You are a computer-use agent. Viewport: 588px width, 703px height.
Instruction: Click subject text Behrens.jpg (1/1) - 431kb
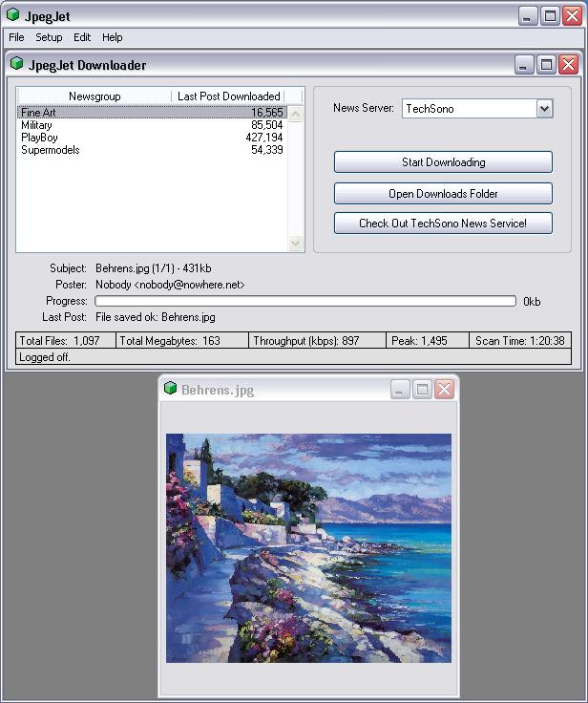coord(154,268)
